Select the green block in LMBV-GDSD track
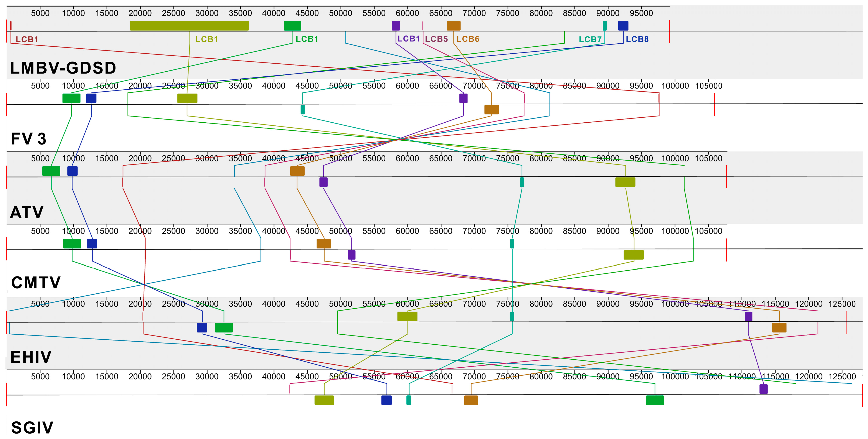 [292, 26]
